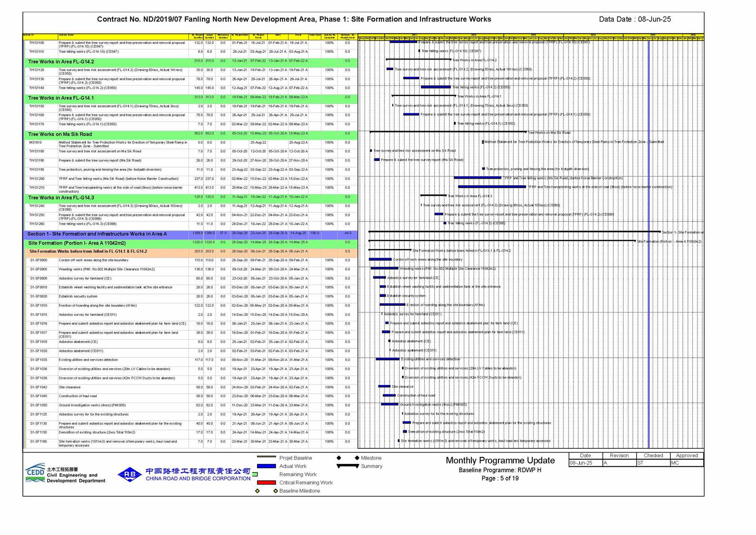Click the Monthly Programme Update title

coord(500,461)
